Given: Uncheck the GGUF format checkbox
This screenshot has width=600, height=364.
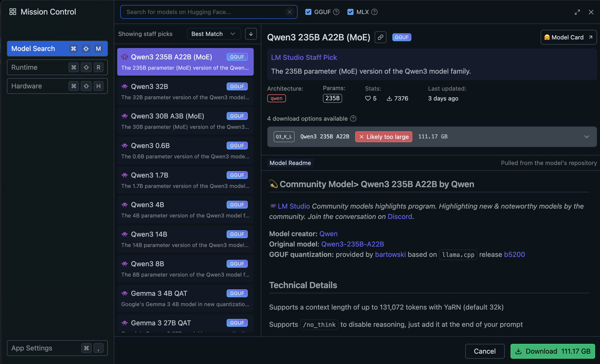Looking at the screenshot, I should coord(308,12).
